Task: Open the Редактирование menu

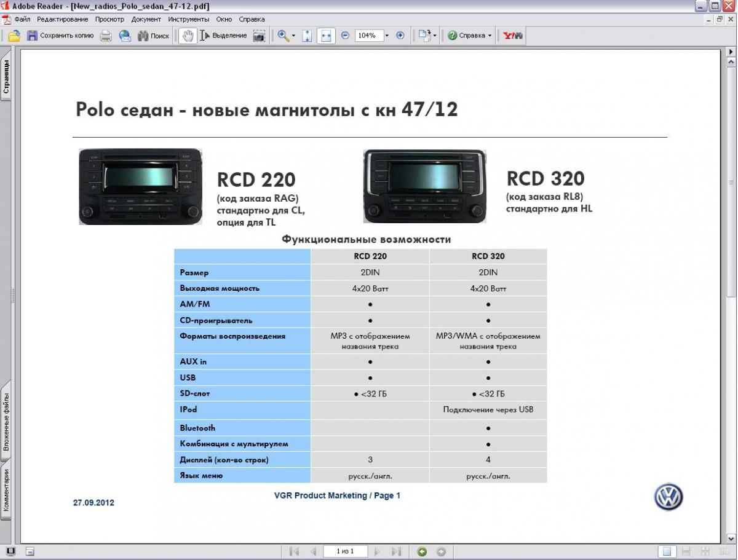Action: (x=63, y=19)
